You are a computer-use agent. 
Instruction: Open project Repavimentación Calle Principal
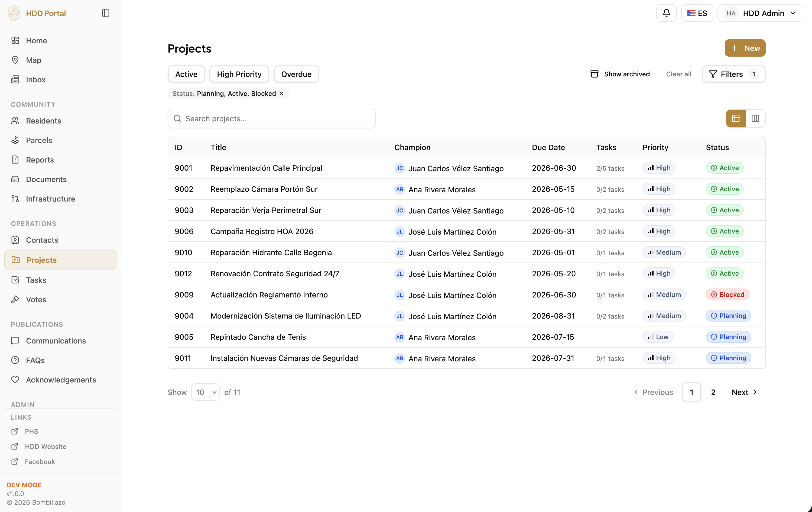pos(267,168)
